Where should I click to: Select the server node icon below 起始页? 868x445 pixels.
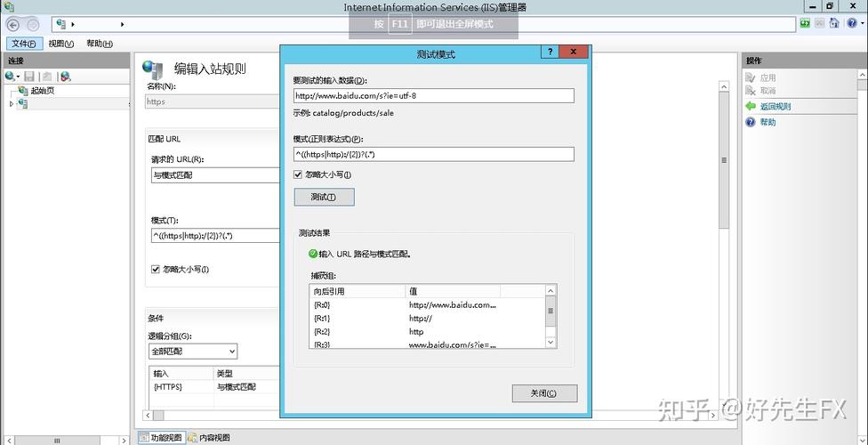[22, 103]
